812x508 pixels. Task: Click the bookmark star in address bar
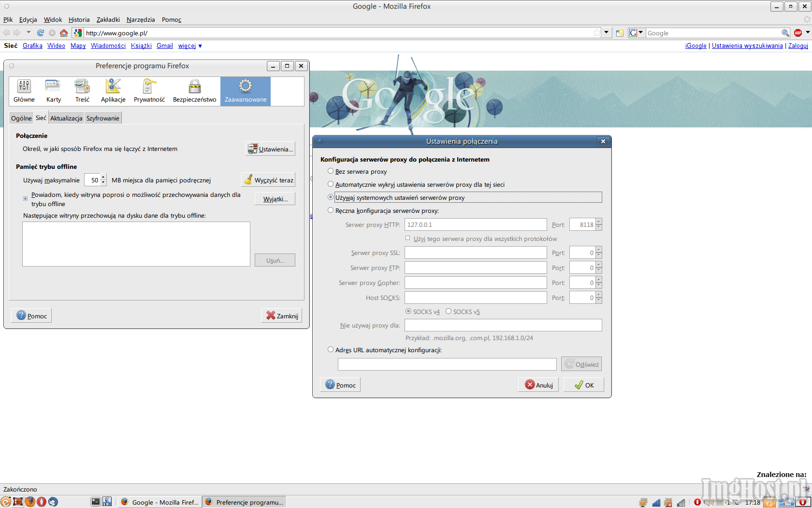(x=597, y=33)
